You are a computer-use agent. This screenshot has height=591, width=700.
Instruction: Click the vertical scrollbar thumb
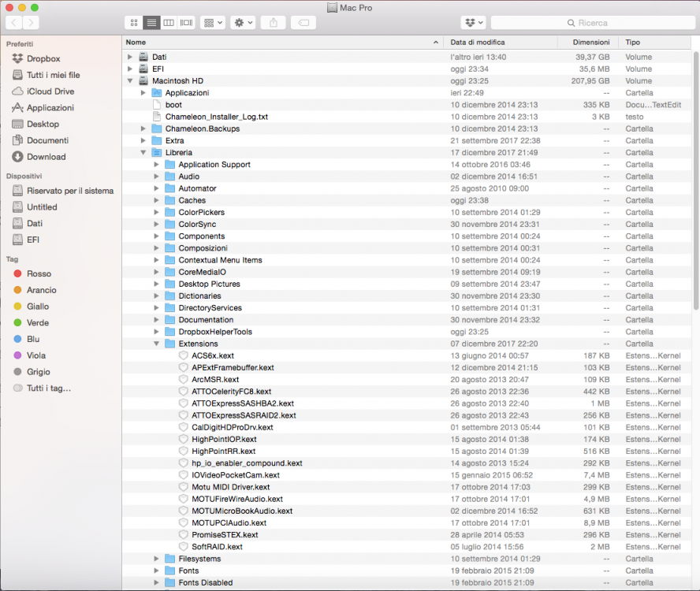(x=695, y=180)
